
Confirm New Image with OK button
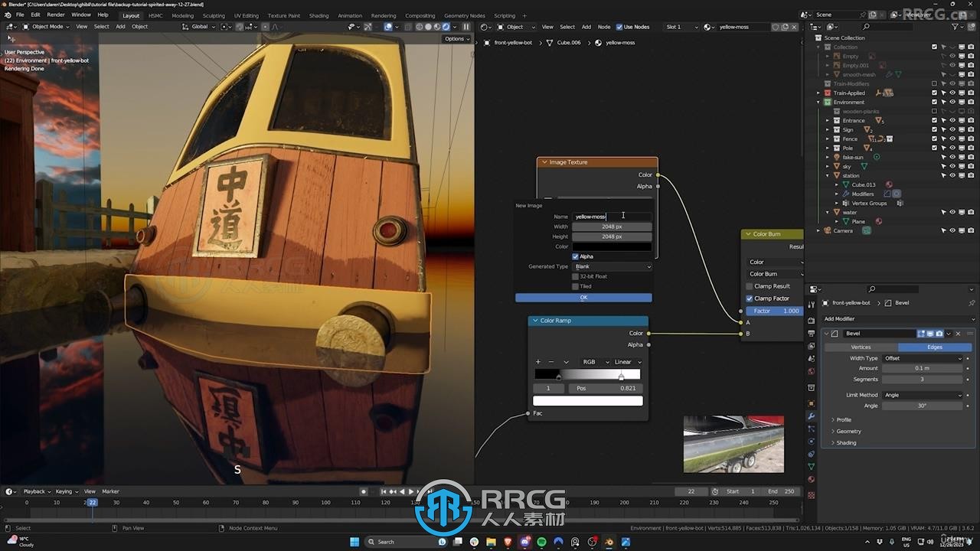click(x=583, y=298)
